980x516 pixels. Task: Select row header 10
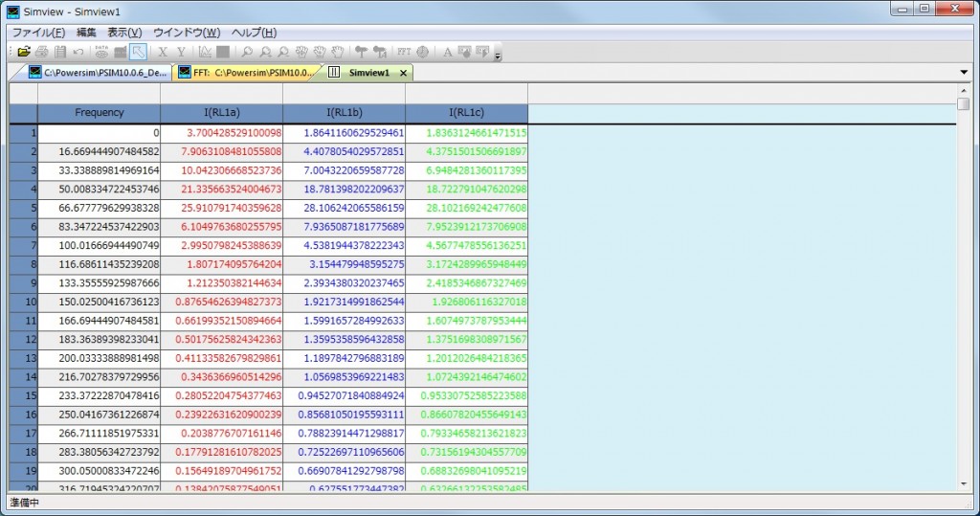tap(23, 302)
